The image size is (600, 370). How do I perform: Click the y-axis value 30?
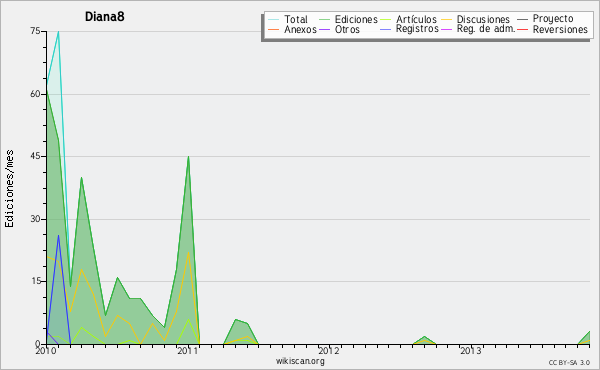coord(35,219)
